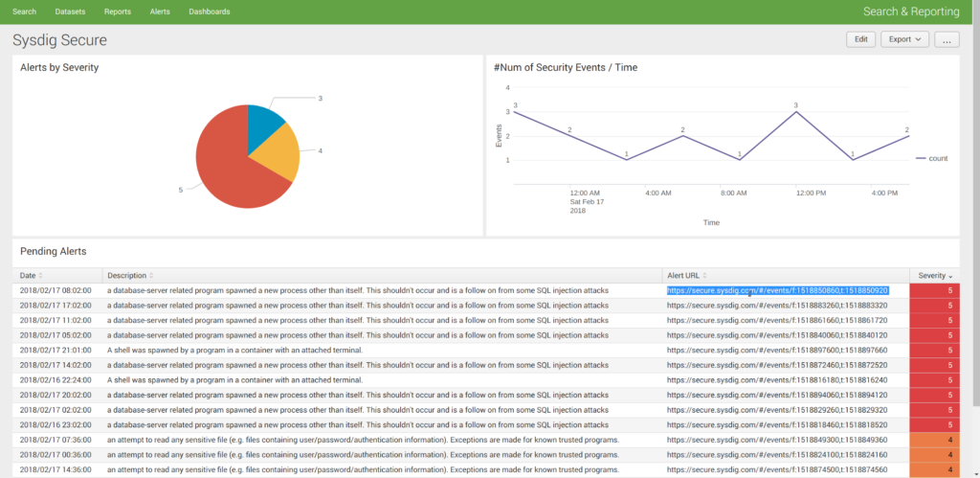Select date cell 2018/02/17 17:02:00
Viewport: 980px width, 478px height.
click(55, 306)
